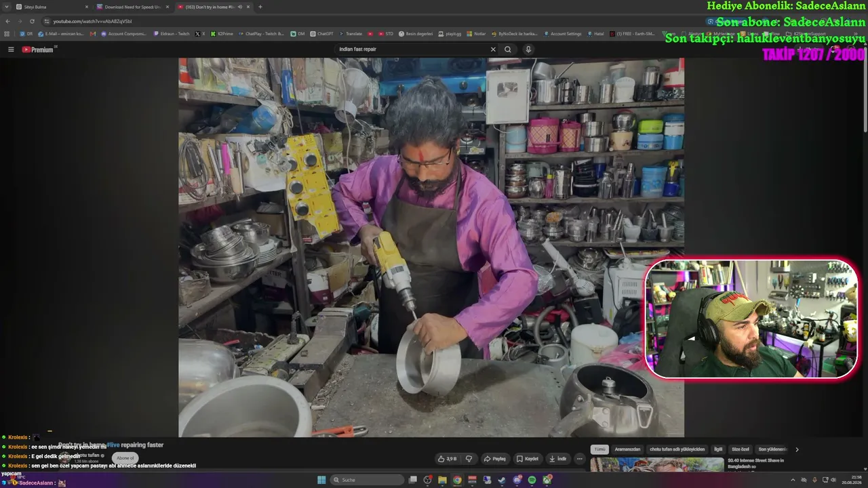868x488 pixels.
Task: Open the taskbar clock and date
Action: coord(851,480)
